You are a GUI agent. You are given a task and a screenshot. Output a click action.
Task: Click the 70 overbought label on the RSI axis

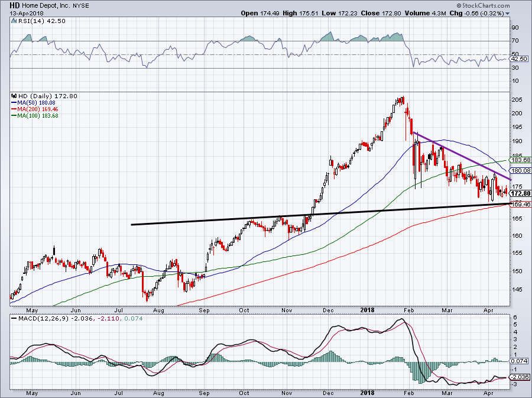(515, 41)
